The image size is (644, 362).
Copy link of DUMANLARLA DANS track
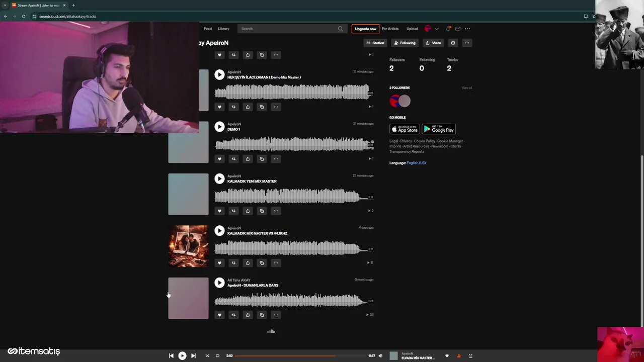262,315
